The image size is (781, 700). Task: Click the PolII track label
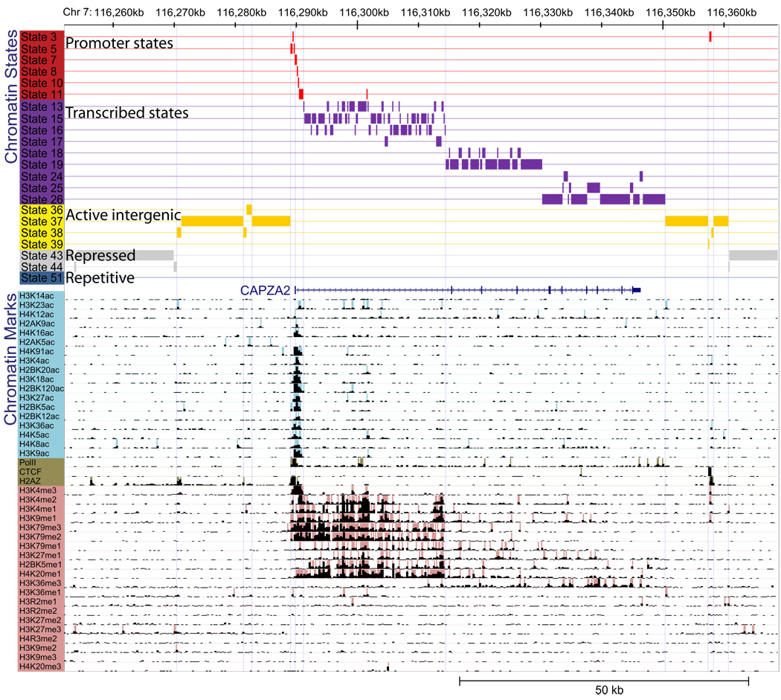point(28,463)
